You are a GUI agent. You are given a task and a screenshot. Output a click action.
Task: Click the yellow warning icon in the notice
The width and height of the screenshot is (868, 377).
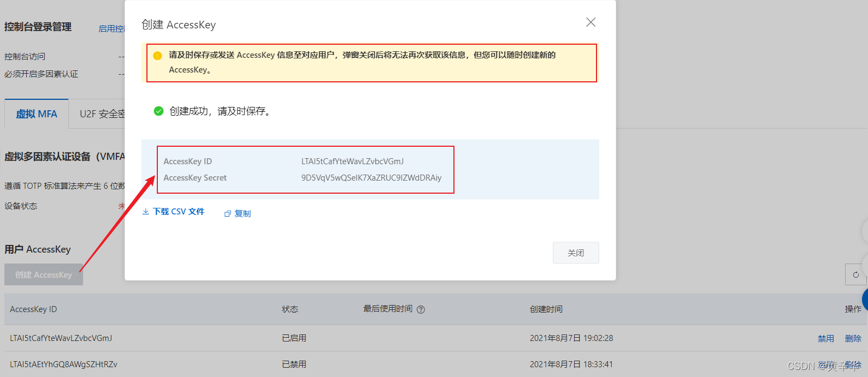[157, 55]
